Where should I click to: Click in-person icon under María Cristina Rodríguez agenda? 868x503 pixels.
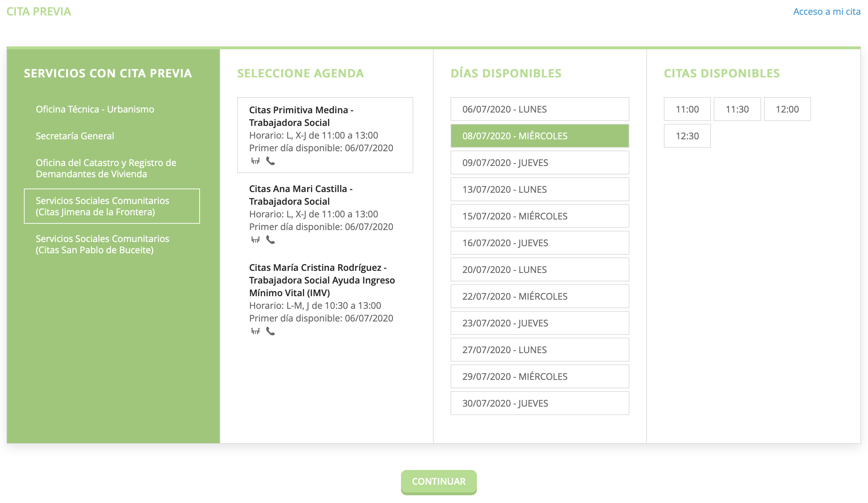point(255,331)
